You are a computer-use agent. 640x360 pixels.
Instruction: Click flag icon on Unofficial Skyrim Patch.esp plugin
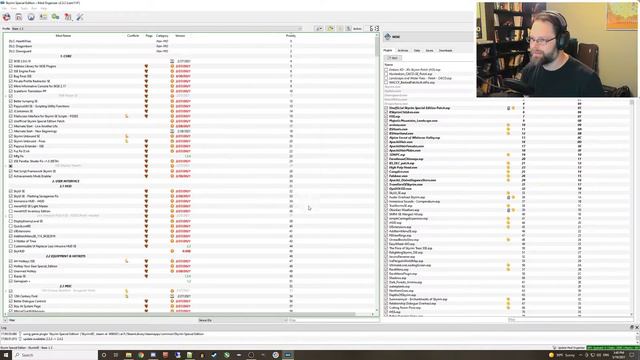pyautogui.click(x=513, y=108)
